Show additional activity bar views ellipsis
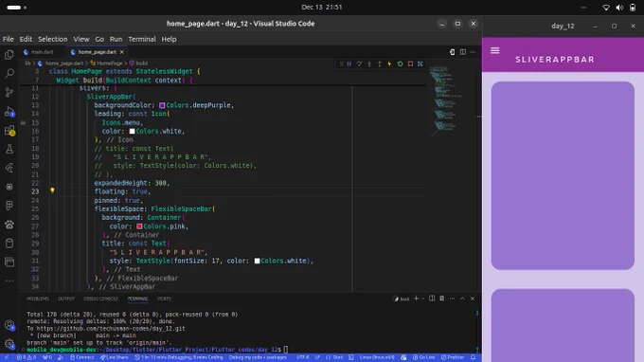The width and height of the screenshot is (644, 362). (x=9, y=281)
